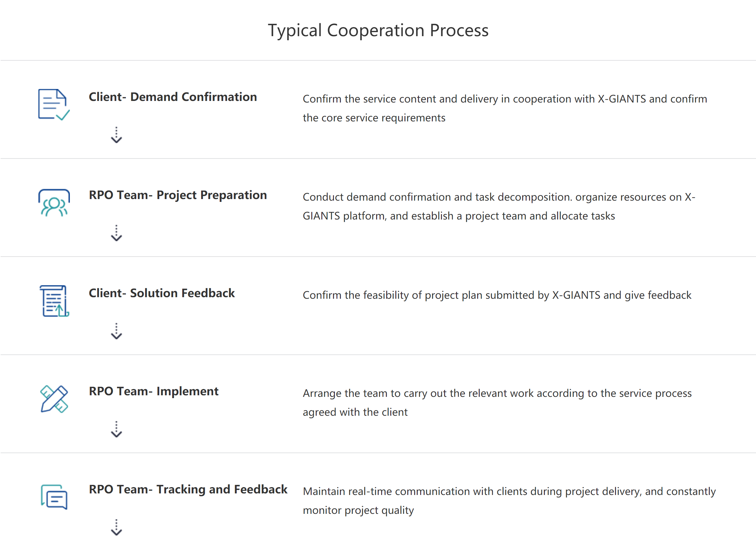The image size is (756, 550).
Task: Click the description about task decomposition
Action: point(499,207)
